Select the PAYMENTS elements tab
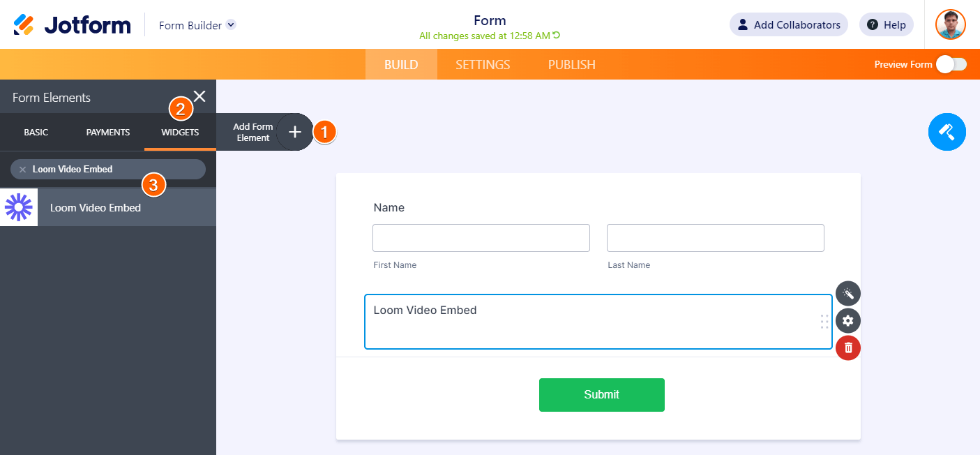Viewport: 980px width, 455px height. point(108,132)
